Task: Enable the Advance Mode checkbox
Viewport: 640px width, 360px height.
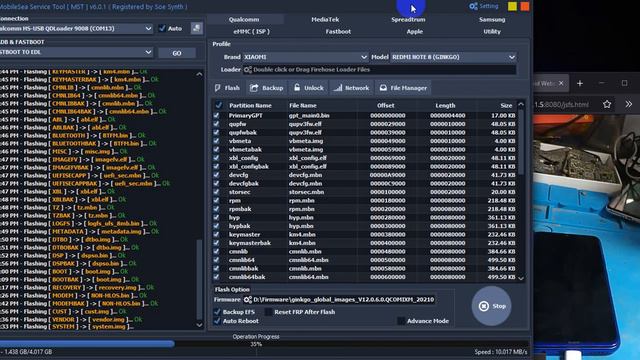Action: coord(401,321)
